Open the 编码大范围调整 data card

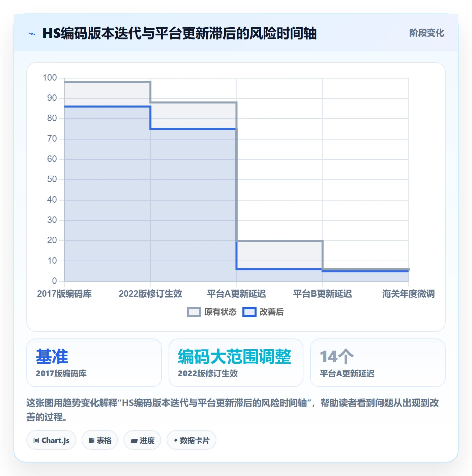pos(236,363)
